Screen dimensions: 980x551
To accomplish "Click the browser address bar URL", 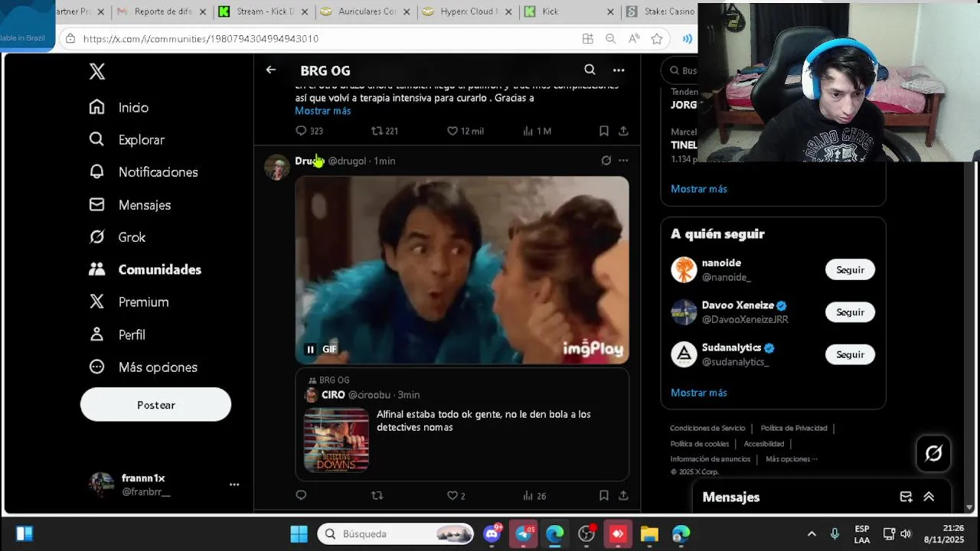I will coord(201,38).
